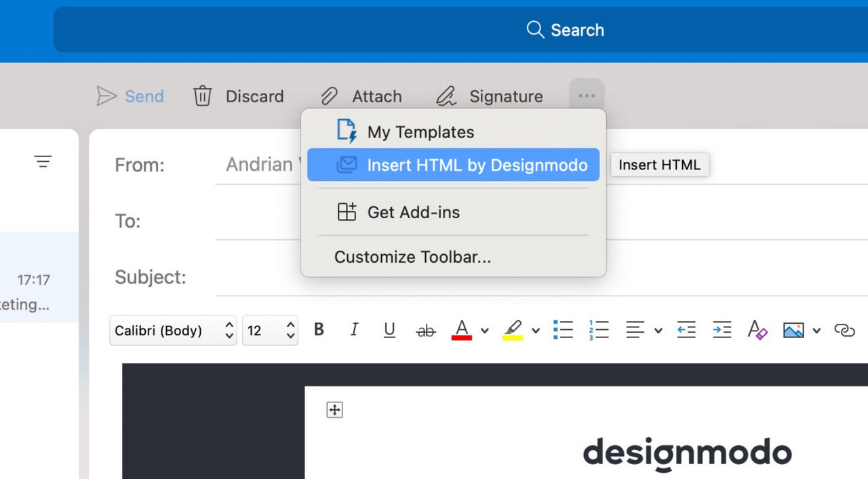The image size is (868, 479).
Task: Insert a bulleted list
Action: click(x=564, y=330)
